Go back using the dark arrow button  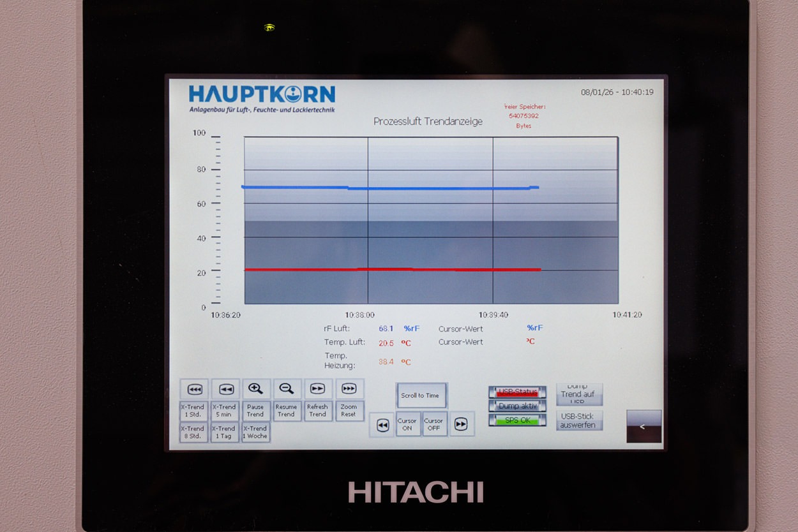[644, 427]
